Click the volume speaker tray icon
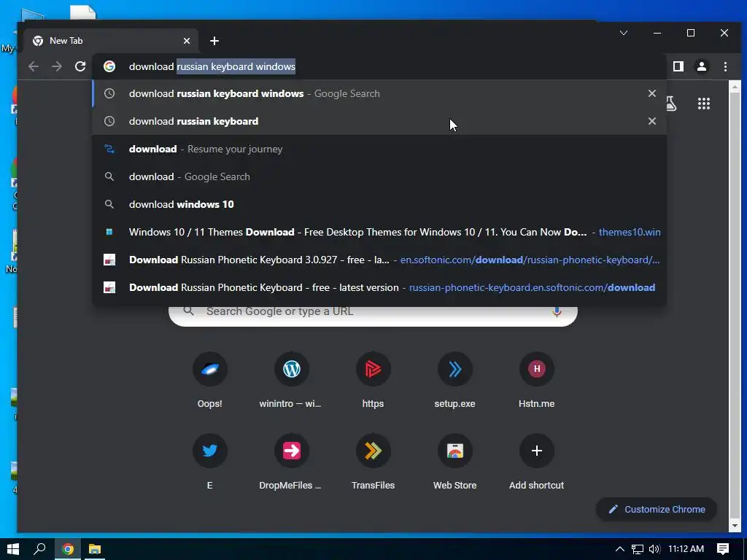The height and width of the screenshot is (560, 747). point(654,549)
